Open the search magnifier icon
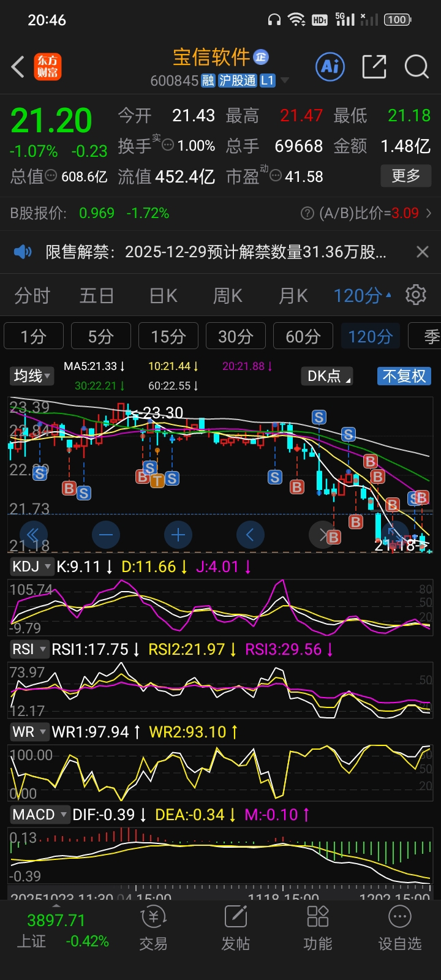The height and width of the screenshot is (980, 441). tap(417, 66)
